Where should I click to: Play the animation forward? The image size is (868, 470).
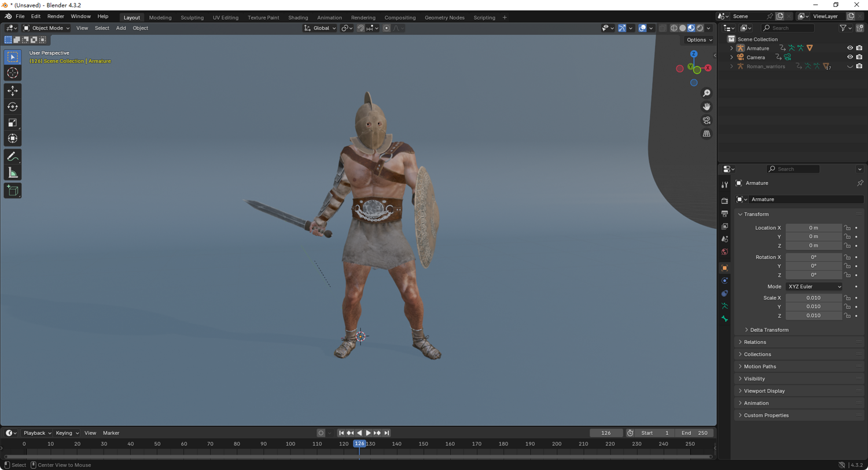369,433
